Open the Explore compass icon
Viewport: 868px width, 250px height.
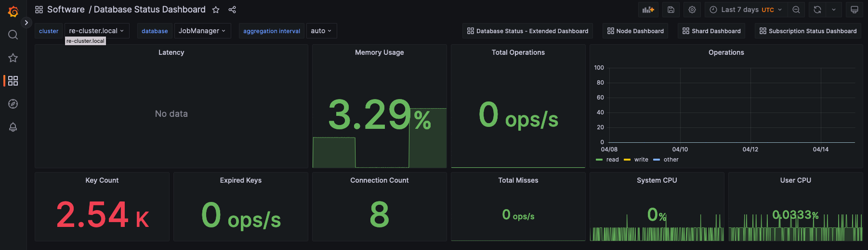(x=13, y=104)
